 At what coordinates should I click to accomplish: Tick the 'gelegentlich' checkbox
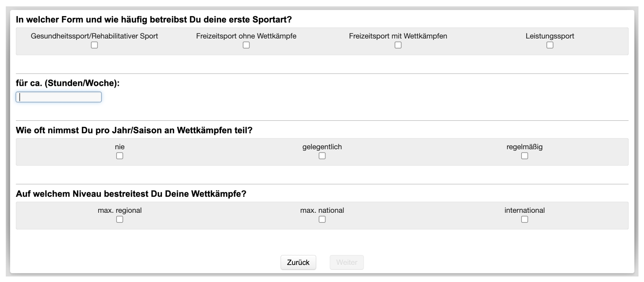click(322, 156)
